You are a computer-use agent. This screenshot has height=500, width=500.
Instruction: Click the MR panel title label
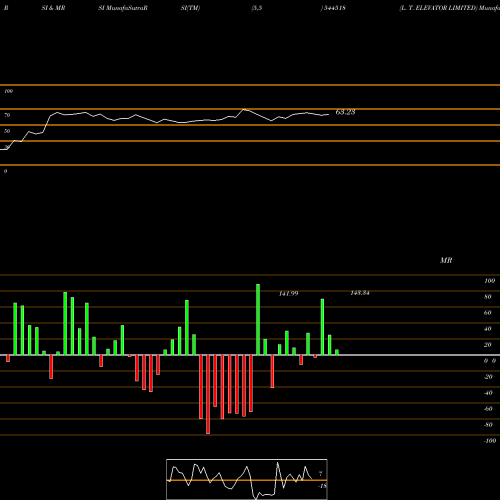[446, 260]
